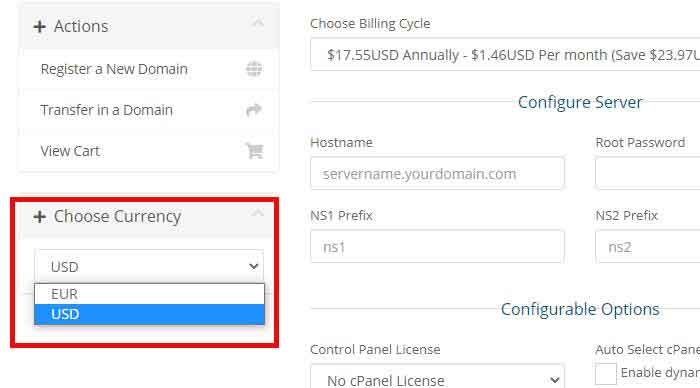This screenshot has width=700, height=388.
Task: Click the arrow icon beside Transfer in a Domain
Action: 254,110
